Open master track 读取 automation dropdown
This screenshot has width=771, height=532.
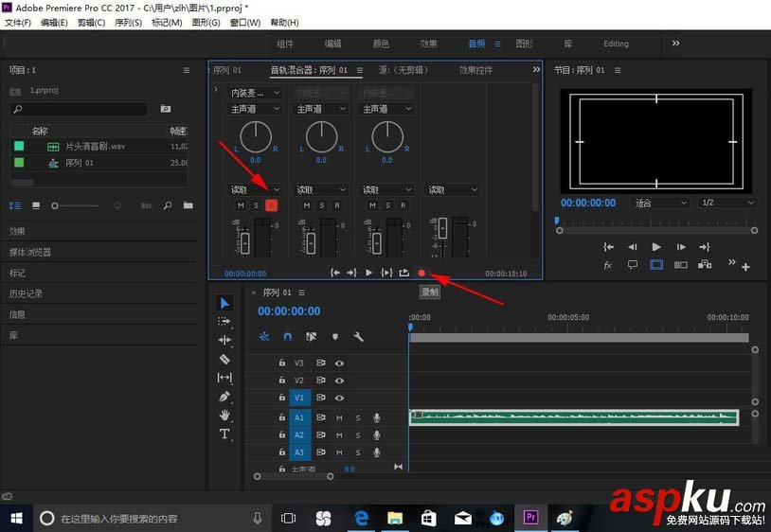[x=453, y=189]
